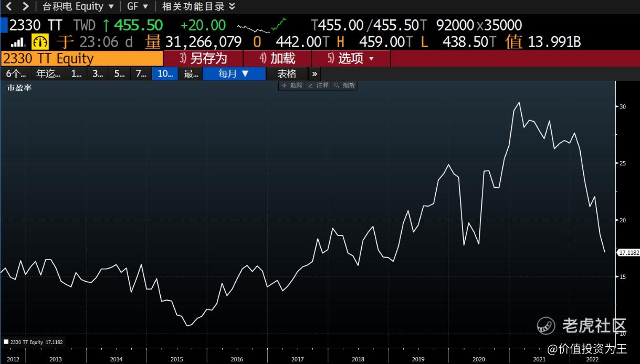This screenshot has width=640, height=364.
Task: Select the 年迄 year-to-date range tab
Action: click(48, 74)
